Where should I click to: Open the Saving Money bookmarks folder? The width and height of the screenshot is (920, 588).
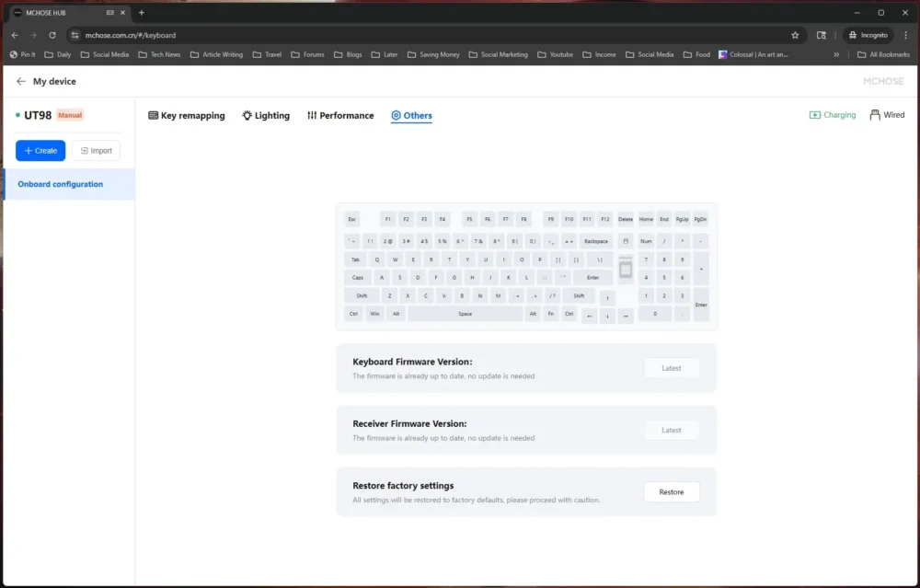coord(433,54)
